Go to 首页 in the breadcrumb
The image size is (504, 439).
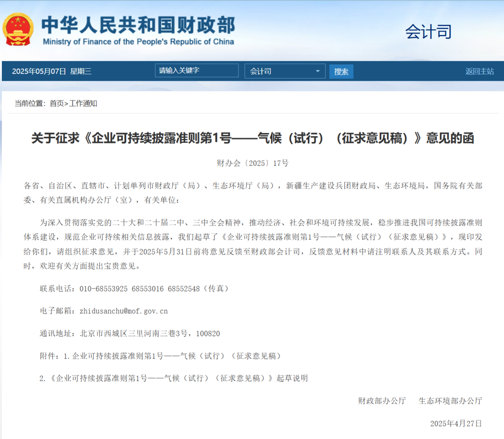56,103
